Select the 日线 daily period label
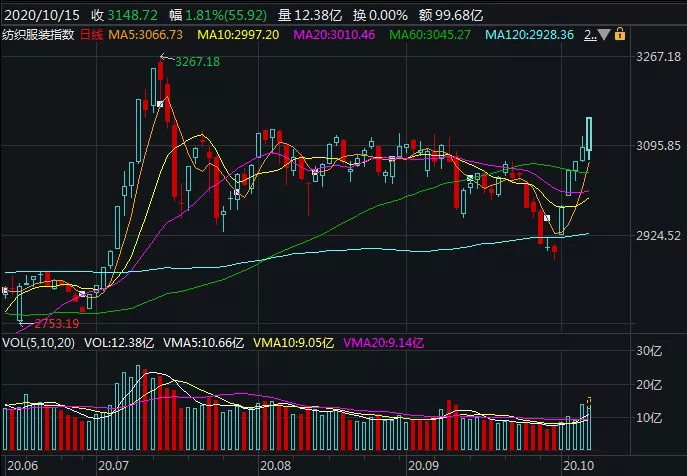 click(x=92, y=35)
